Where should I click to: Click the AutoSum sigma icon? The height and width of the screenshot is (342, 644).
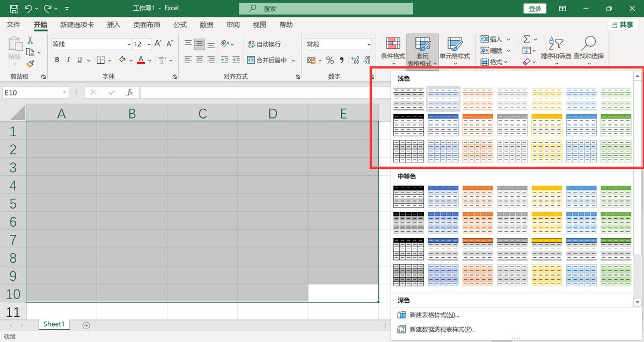tap(526, 39)
